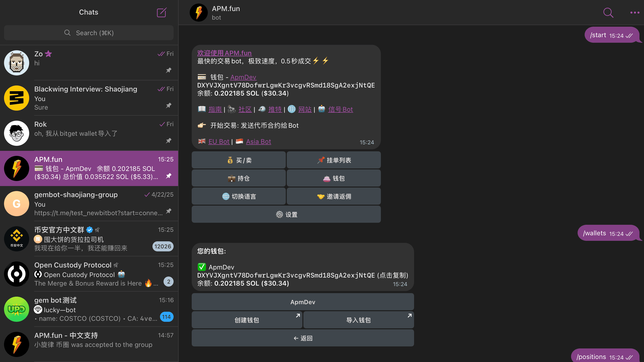The width and height of the screenshot is (644, 362).
Task: Click the pin icon on gembot-shaojiang-group chat
Action: click(169, 211)
